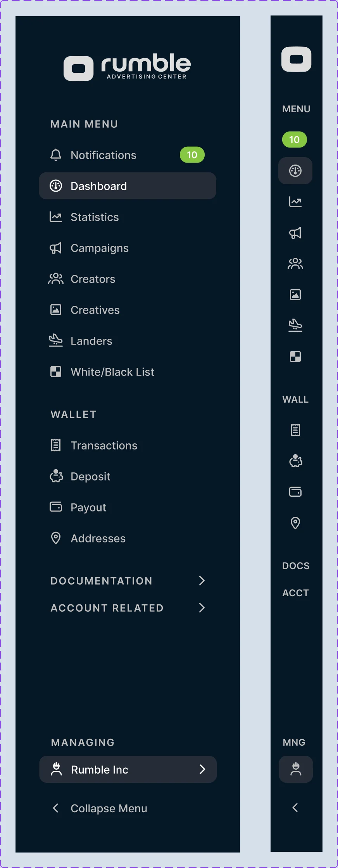Click the Rumble logo in the collapsed sidebar
Viewport: 338px width, 868px height.
coord(297,59)
